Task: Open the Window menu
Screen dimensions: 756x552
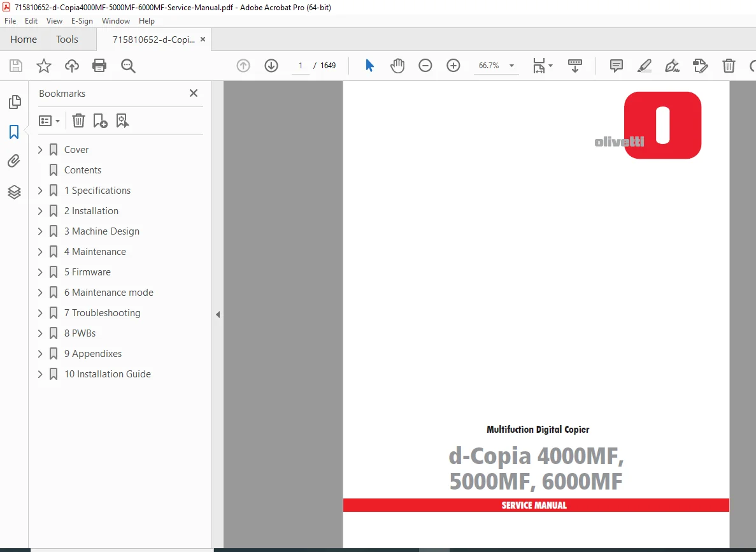Action: (x=116, y=21)
